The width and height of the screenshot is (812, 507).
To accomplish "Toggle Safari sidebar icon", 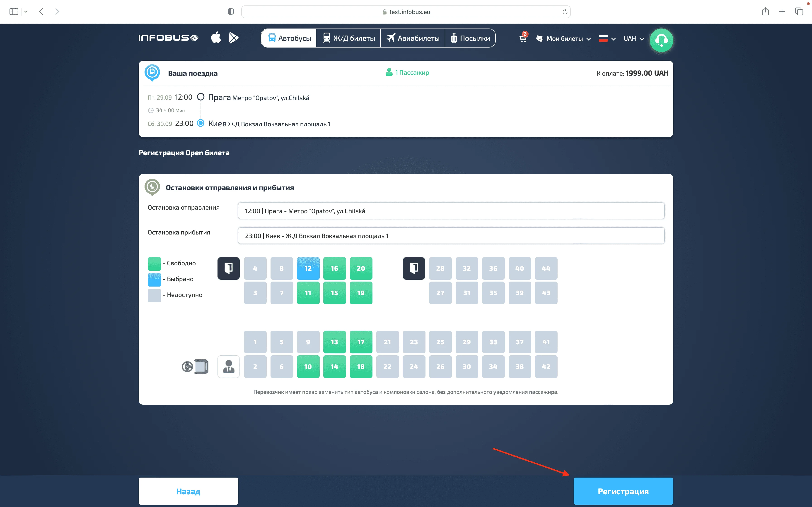I will (x=14, y=12).
